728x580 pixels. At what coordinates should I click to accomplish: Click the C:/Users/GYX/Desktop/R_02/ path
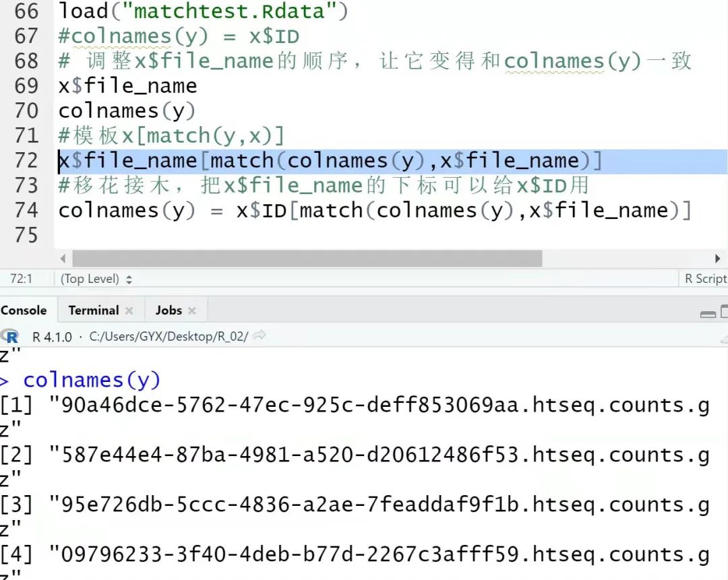169,336
